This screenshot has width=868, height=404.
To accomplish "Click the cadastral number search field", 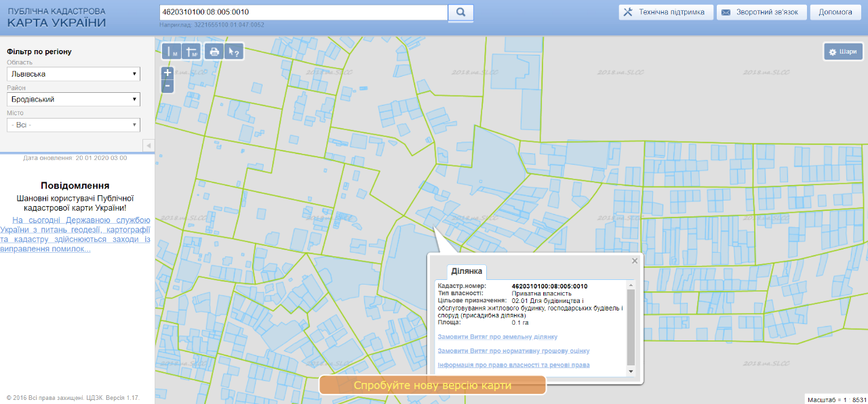I will click(303, 12).
